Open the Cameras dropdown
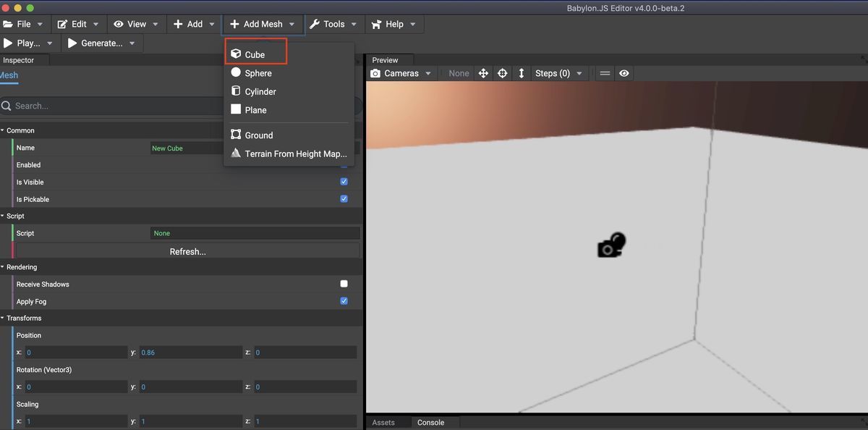Screen dimensions: 868x430 (x=428, y=72)
